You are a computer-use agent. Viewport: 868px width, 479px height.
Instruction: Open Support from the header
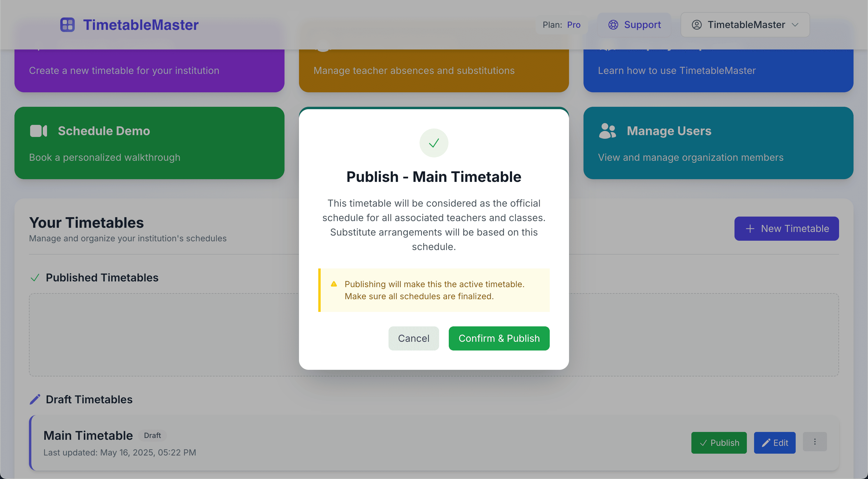634,25
